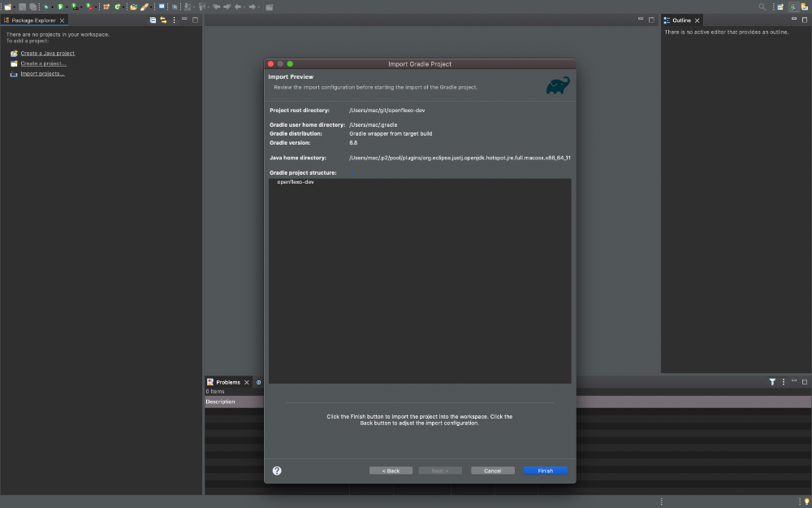Click the "Gradle wrapper from target build" text
Image resolution: width=812 pixels, height=508 pixels.
391,134
